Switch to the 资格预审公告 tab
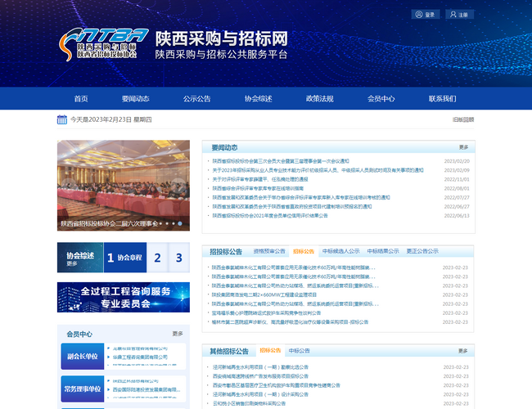This screenshot has height=409, width=532. tap(269, 251)
